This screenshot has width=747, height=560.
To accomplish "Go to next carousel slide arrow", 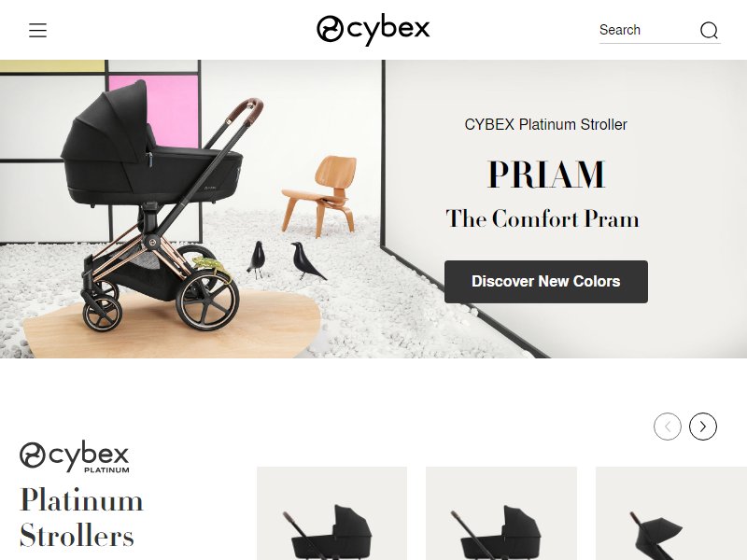I will (x=703, y=427).
